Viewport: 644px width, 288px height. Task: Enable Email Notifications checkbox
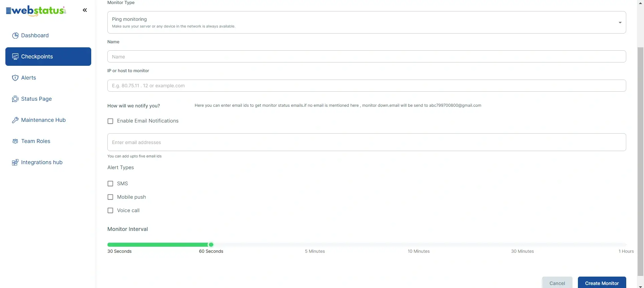pyautogui.click(x=110, y=121)
